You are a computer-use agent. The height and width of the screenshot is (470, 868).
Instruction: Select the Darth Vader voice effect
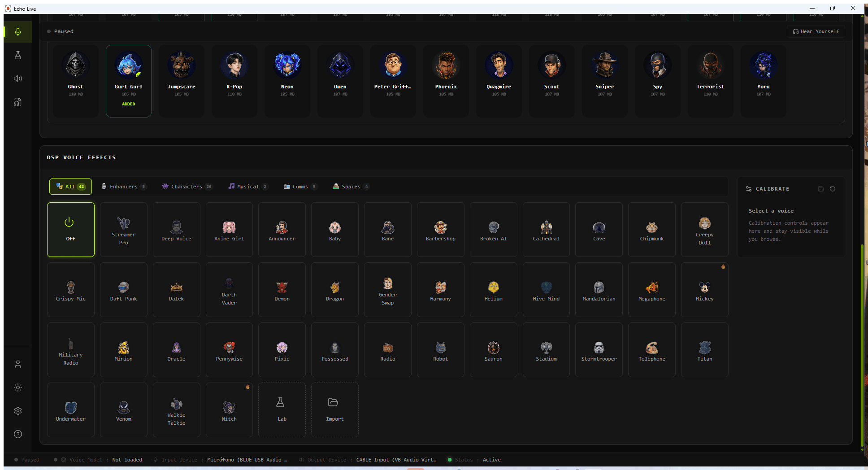tap(229, 290)
